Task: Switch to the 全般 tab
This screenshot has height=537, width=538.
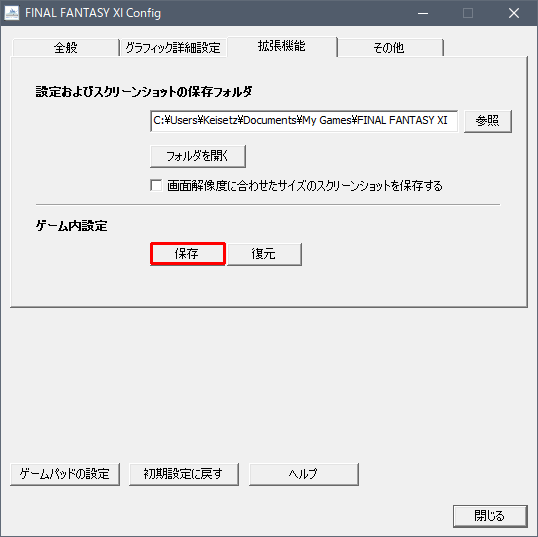Action: (66, 48)
